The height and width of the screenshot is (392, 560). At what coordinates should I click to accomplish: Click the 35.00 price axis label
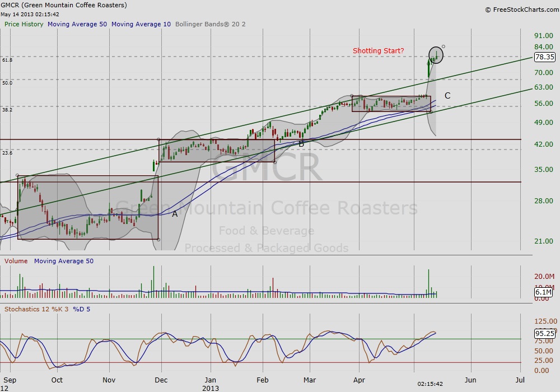[x=544, y=170]
